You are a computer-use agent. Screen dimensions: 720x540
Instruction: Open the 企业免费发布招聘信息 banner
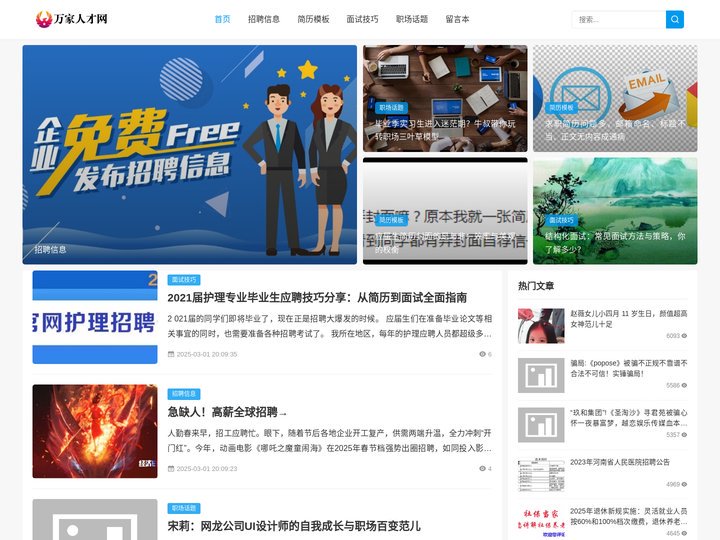tap(190, 154)
